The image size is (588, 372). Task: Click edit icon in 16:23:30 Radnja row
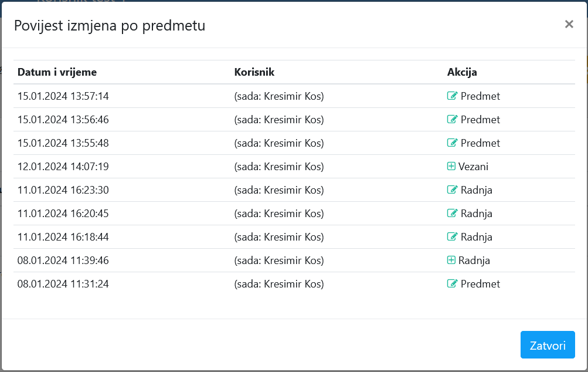(452, 190)
